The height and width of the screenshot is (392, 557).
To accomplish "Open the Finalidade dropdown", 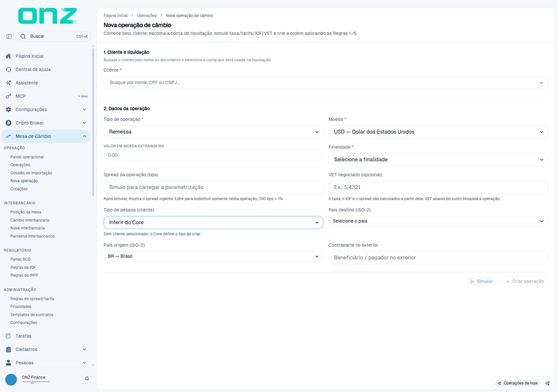I will tap(438, 160).
